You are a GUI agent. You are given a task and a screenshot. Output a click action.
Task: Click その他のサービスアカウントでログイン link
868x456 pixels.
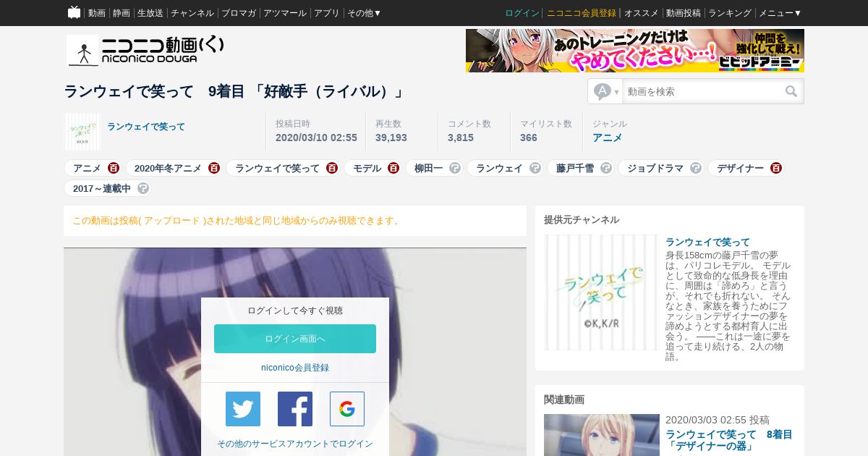click(295, 444)
